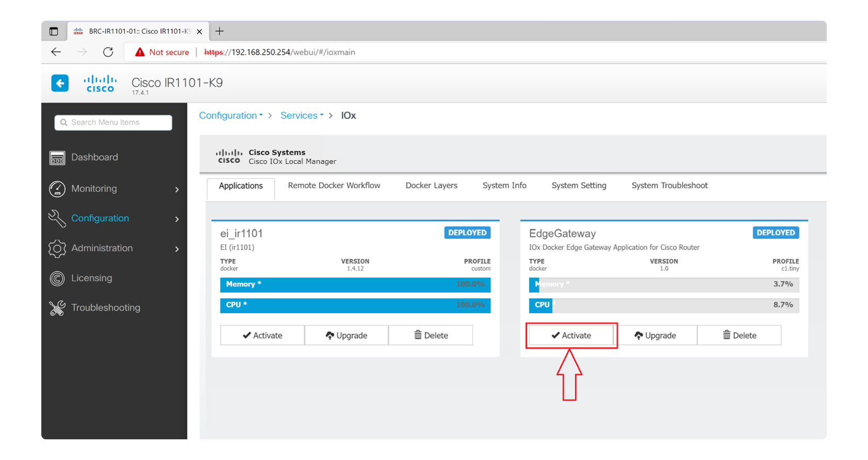This screenshot has width=868, height=460.
Task: Click the Licensing sidebar icon
Action: [57, 279]
